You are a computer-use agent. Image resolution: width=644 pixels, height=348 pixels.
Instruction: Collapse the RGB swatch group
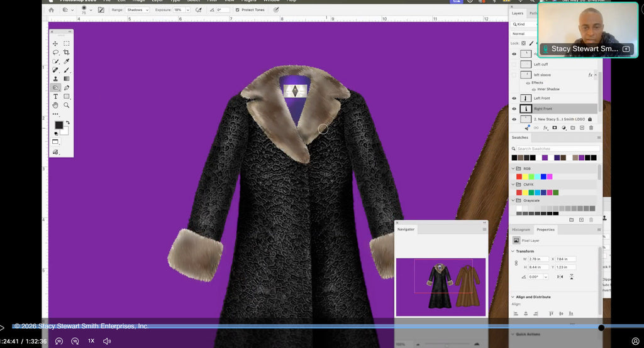point(513,169)
